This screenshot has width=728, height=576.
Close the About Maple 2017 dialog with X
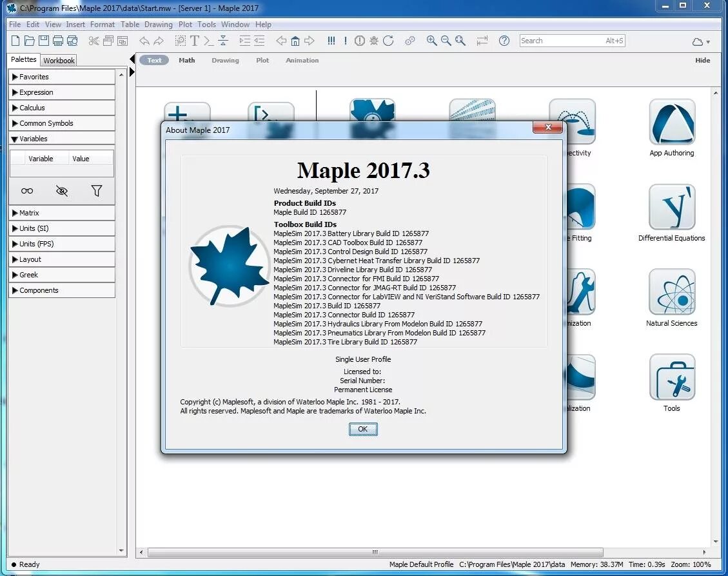pyautogui.click(x=548, y=127)
